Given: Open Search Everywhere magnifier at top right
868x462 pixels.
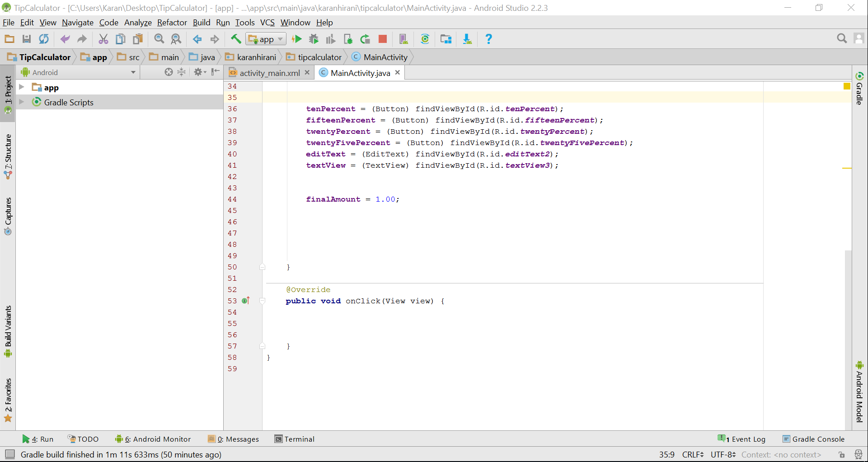Looking at the screenshot, I should [x=842, y=39].
